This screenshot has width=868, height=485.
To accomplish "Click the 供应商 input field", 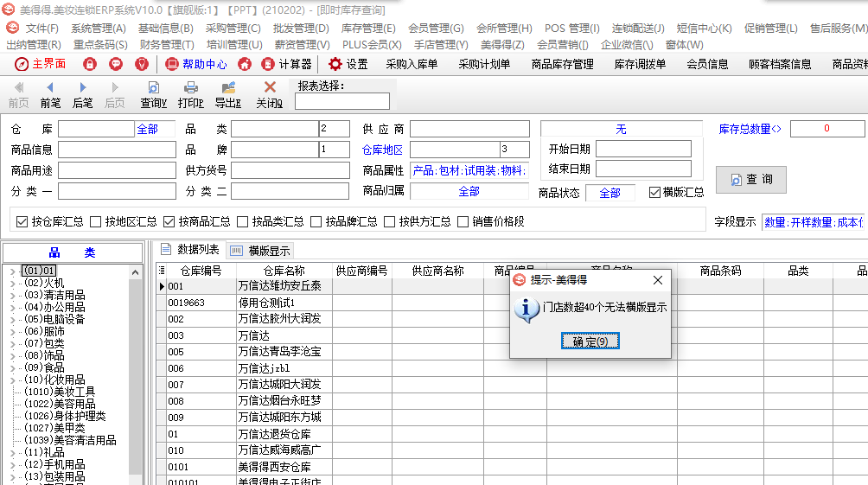I will pyautogui.click(x=469, y=129).
